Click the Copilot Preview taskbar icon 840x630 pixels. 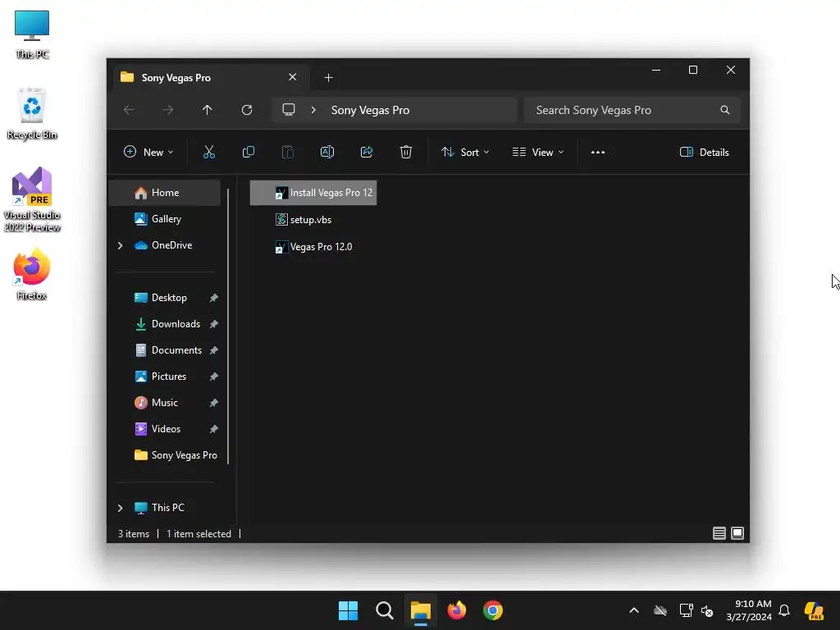pyautogui.click(x=815, y=610)
